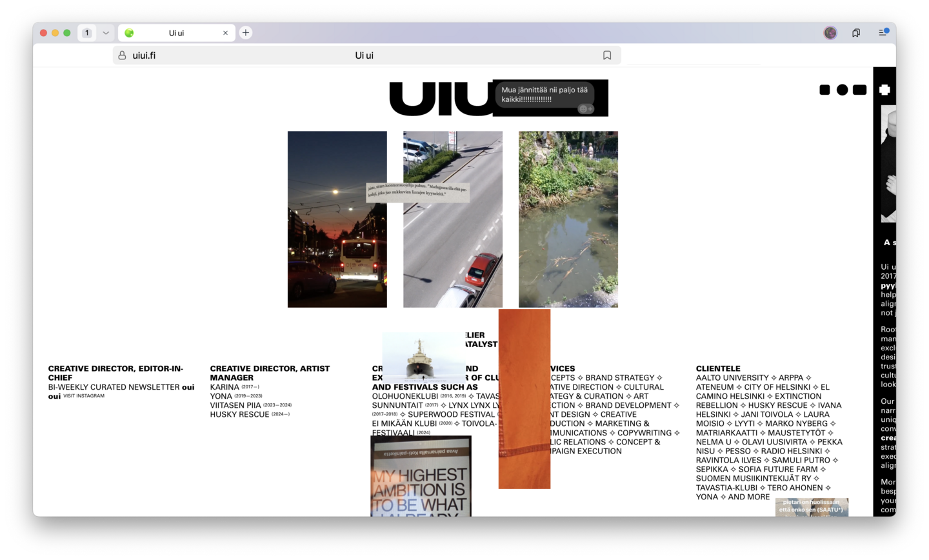Close the Ui ui tab
This screenshot has width=929, height=560.
pyautogui.click(x=225, y=33)
